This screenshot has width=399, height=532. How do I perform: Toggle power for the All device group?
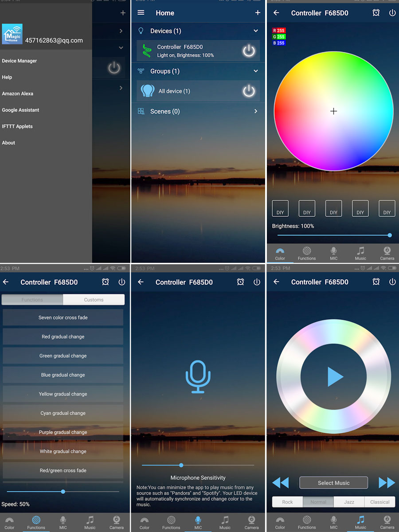click(x=249, y=91)
